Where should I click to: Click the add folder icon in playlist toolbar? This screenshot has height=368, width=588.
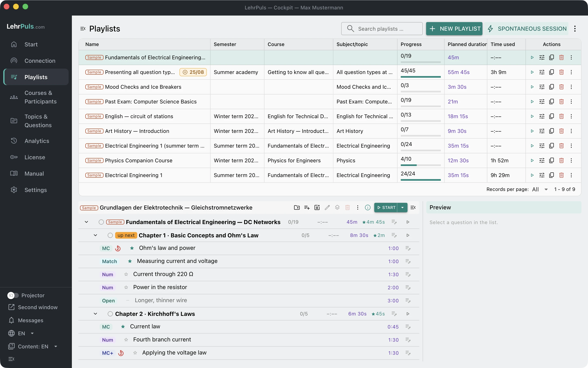(297, 207)
